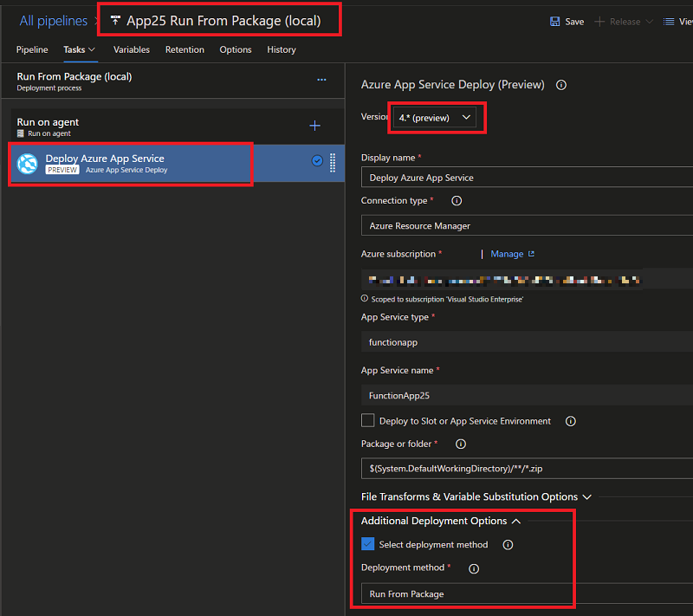Open the Options tab
693x616 pixels.
click(236, 50)
